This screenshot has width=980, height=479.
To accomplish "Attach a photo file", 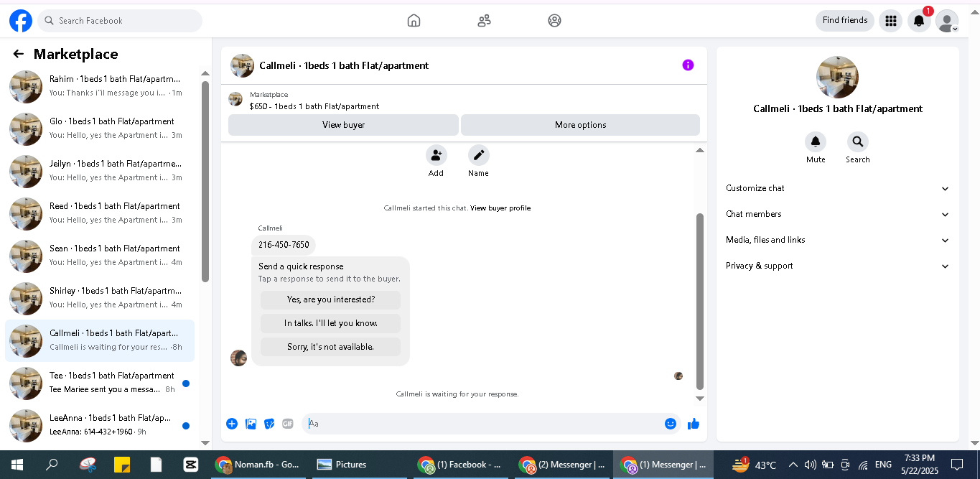I will click(251, 424).
